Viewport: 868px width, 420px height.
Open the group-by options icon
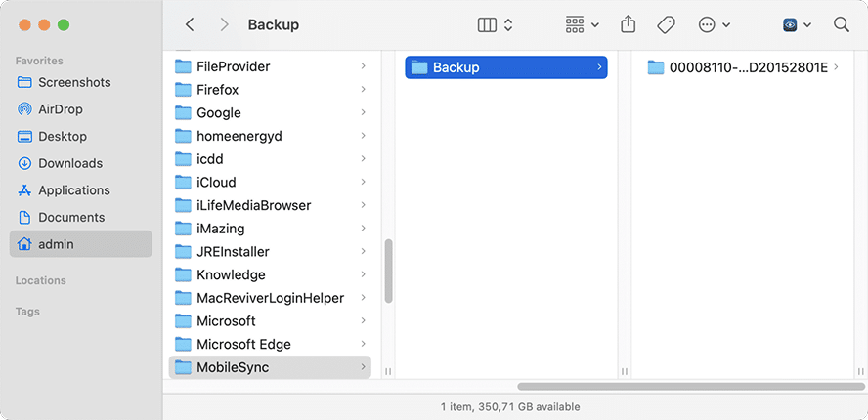tap(575, 24)
